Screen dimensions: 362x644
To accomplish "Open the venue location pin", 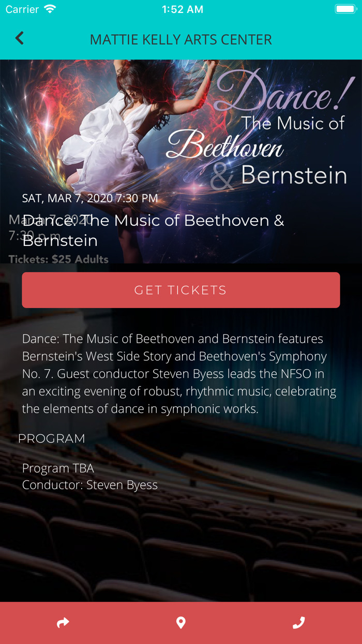I will pyautogui.click(x=180, y=623).
